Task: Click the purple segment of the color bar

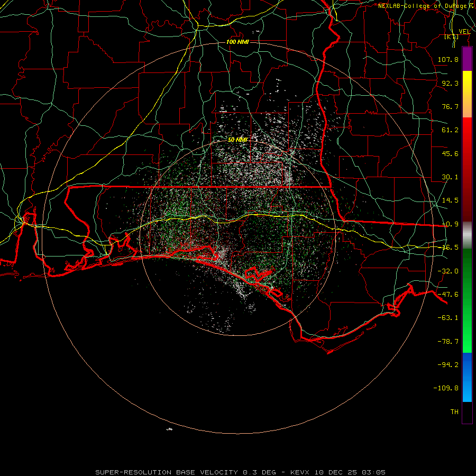Action: [x=467, y=59]
